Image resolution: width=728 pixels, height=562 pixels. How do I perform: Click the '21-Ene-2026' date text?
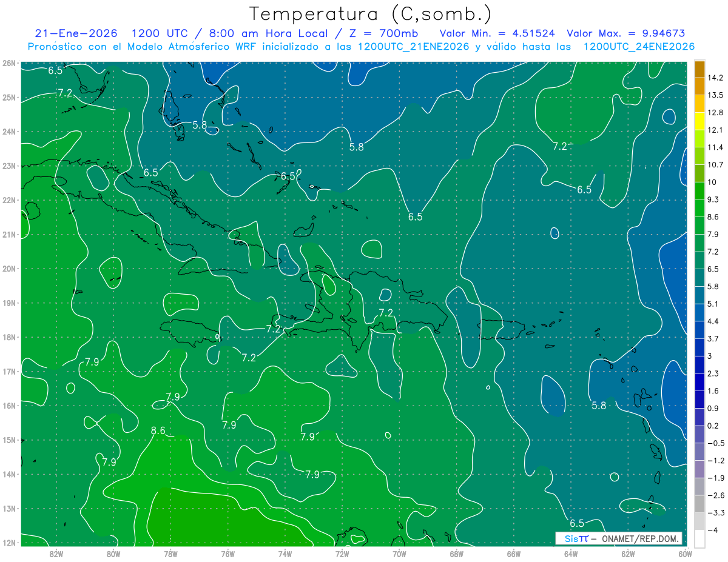77,33
